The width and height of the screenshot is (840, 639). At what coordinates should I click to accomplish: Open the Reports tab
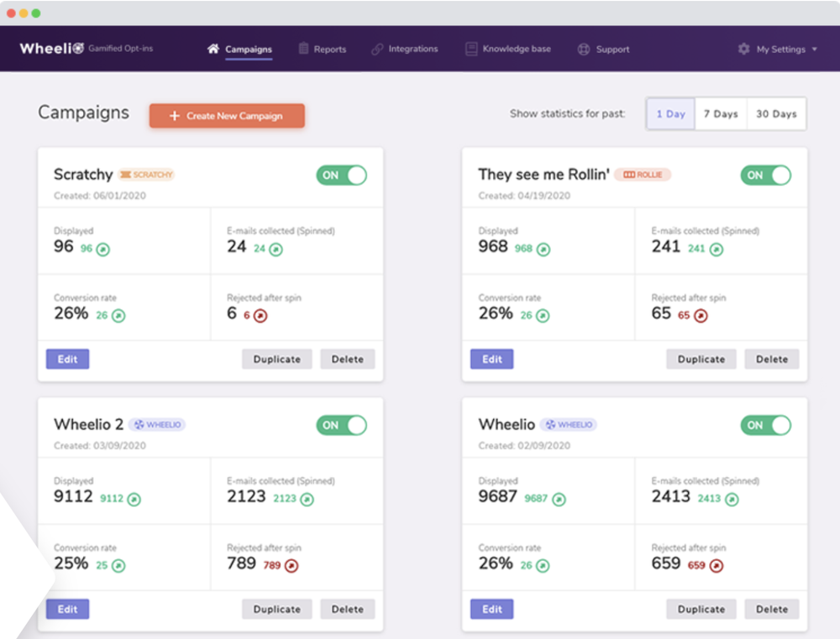point(329,49)
